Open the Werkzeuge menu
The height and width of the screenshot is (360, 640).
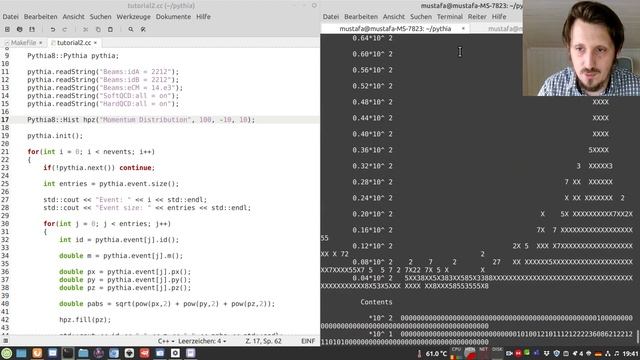pos(133,17)
